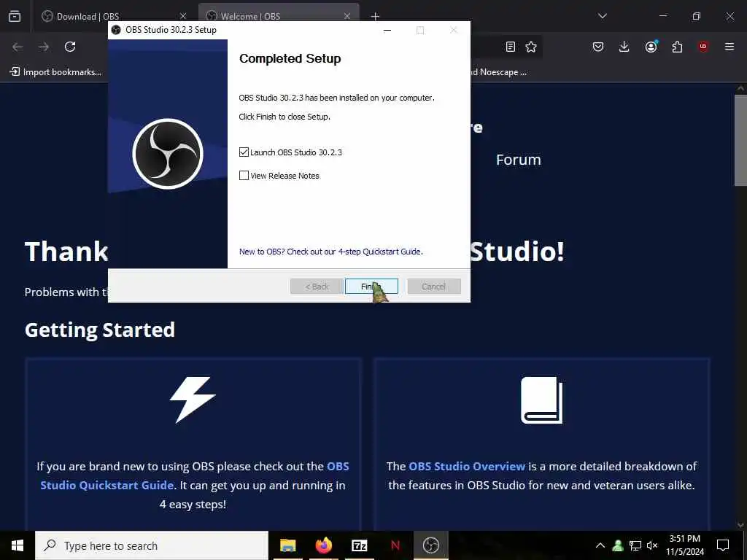Close the Welcome | OBS tab
747x560 pixels.
347,16
